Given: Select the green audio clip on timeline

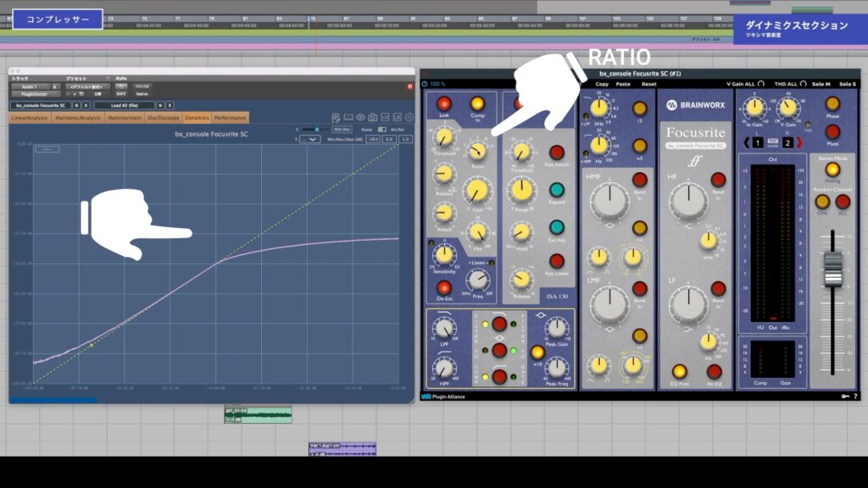Looking at the screenshot, I should pyautogui.click(x=258, y=415).
